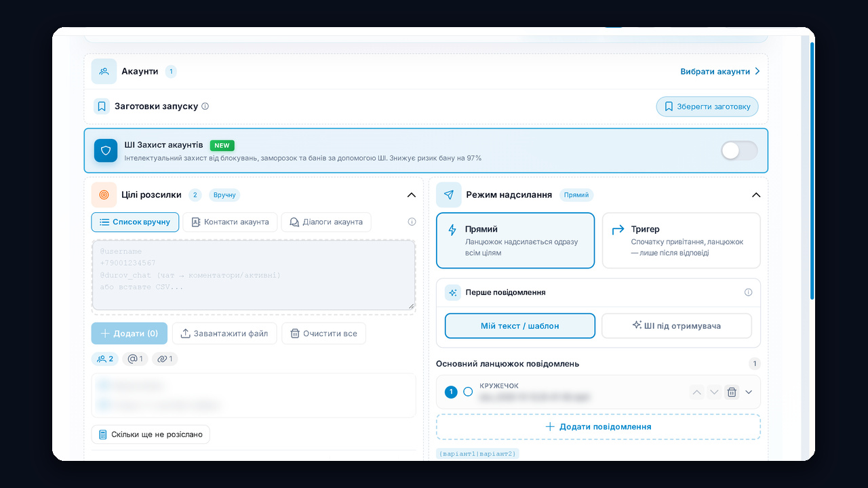
Task: Click Завантажити файл button
Action: (224, 333)
